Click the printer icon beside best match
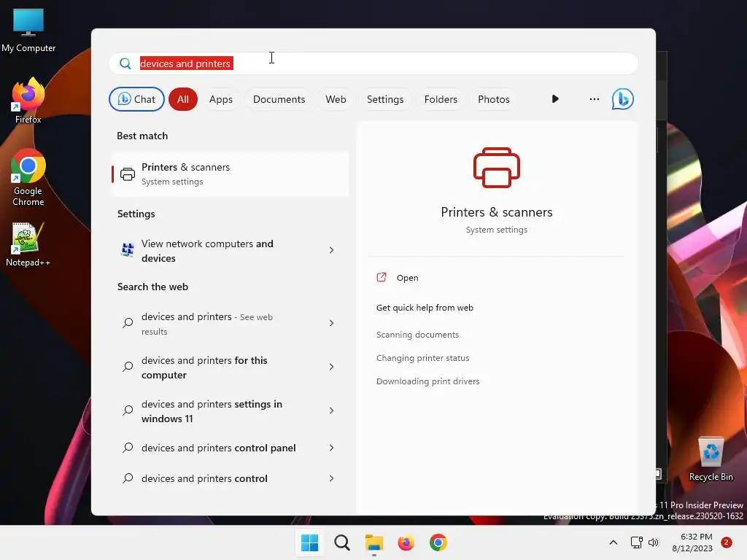This screenshot has width=747, height=560. [127, 174]
